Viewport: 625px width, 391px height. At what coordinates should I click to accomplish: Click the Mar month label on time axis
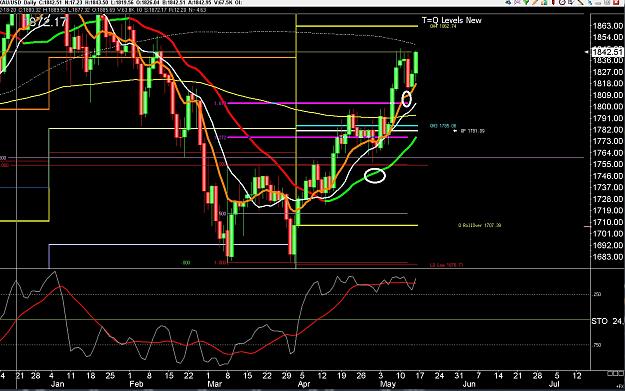tap(215, 384)
